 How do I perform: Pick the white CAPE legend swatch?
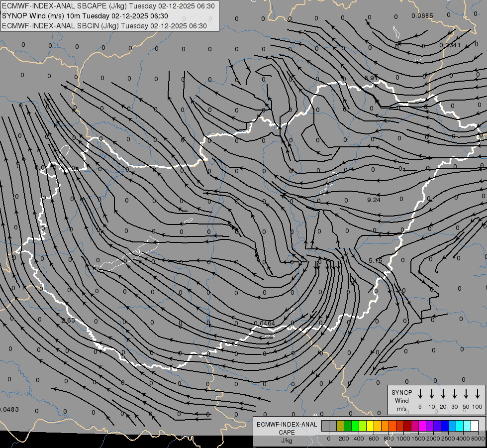474,426
